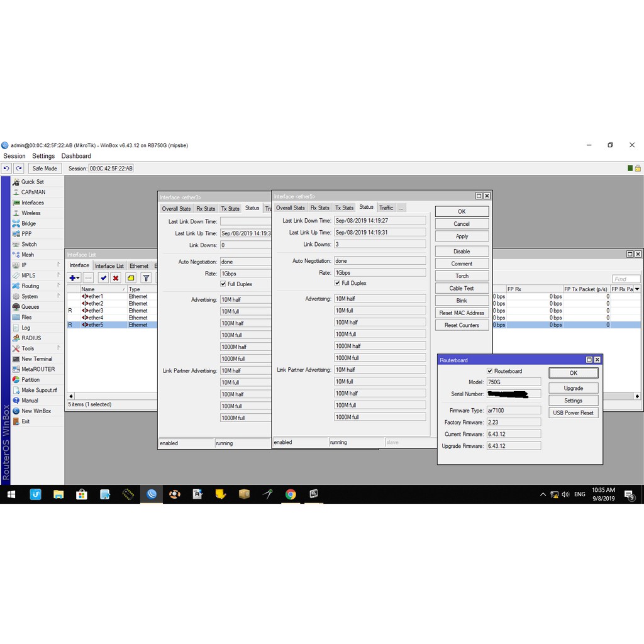
Task: Toggle Full Duplex in ether3 window
Action: tap(223, 284)
